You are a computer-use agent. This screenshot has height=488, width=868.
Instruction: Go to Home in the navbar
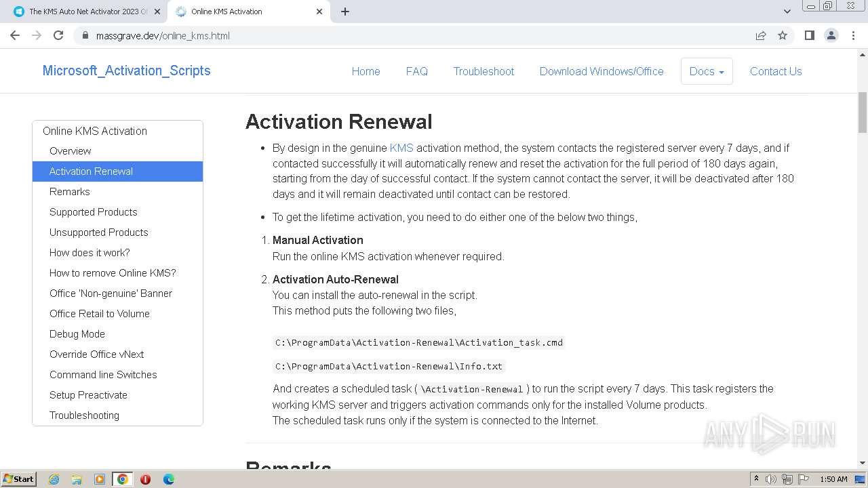tap(366, 71)
